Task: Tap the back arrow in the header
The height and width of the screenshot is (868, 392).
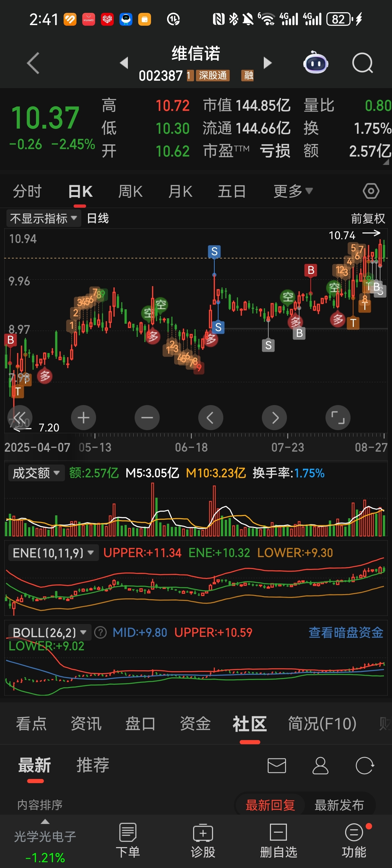Action: (x=33, y=63)
